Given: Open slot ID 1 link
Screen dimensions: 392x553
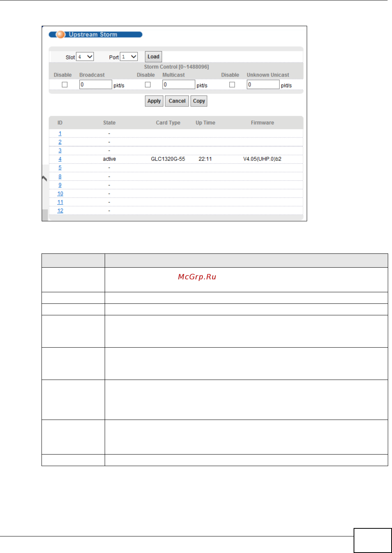Looking at the screenshot, I should [60, 133].
